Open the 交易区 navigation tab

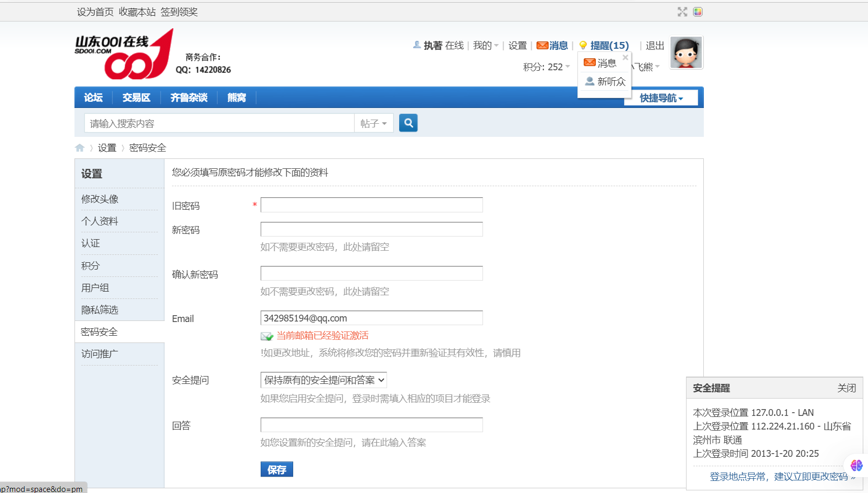(x=136, y=98)
